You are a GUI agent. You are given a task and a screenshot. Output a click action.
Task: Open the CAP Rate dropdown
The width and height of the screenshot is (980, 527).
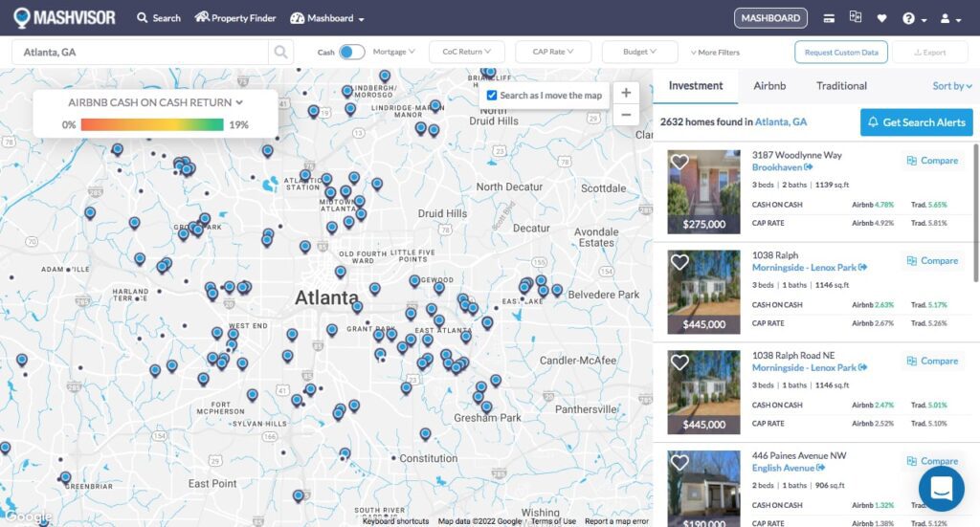click(x=552, y=52)
